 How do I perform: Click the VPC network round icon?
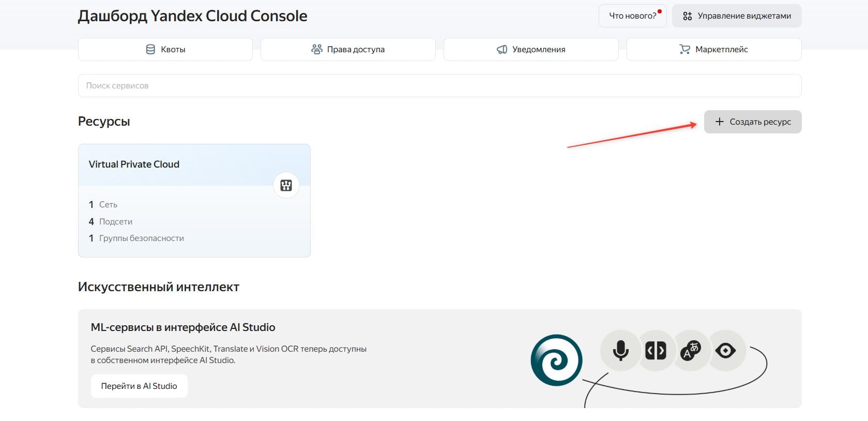286,185
